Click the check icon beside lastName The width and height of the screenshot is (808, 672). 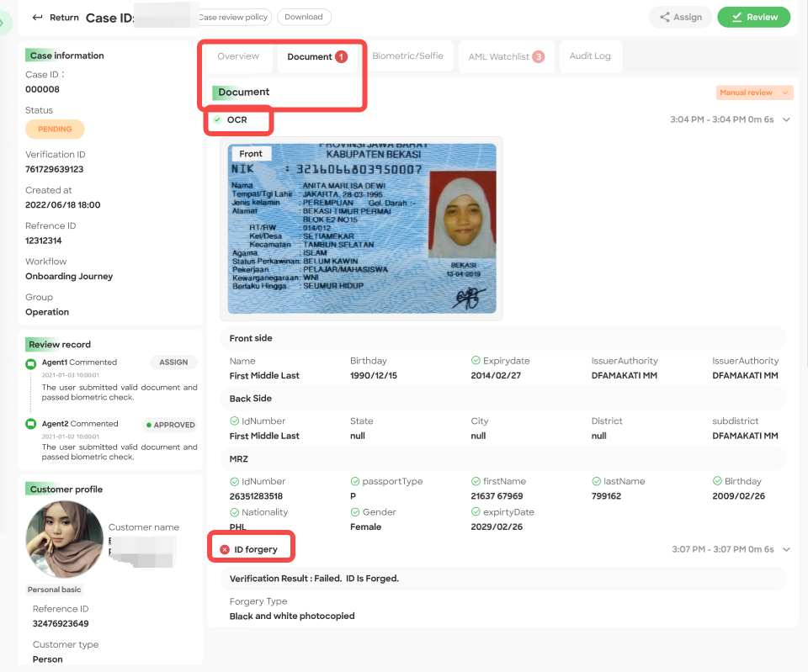point(596,481)
